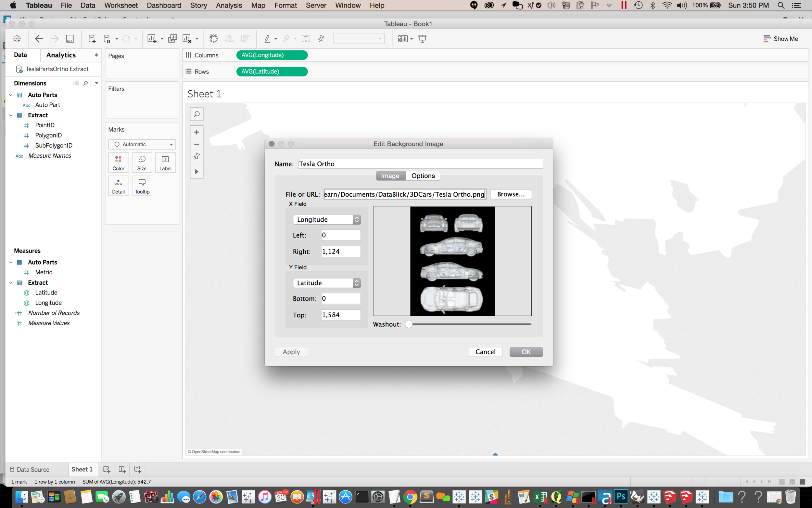Click the New Story tab icon
812x508 pixels.
137,469
